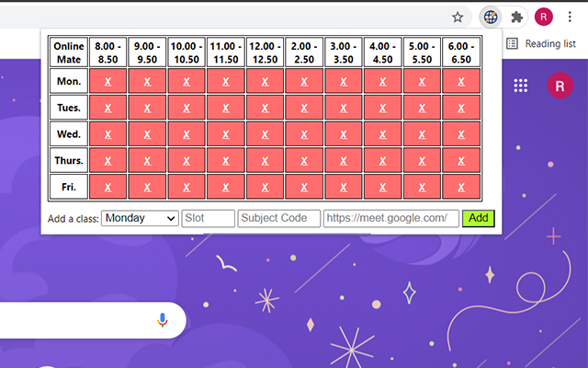Image resolution: width=588 pixels, height=368 pixels.
Task: Select the Friday 6.00 - 6.50 slot cell
Action: point(461,186)
